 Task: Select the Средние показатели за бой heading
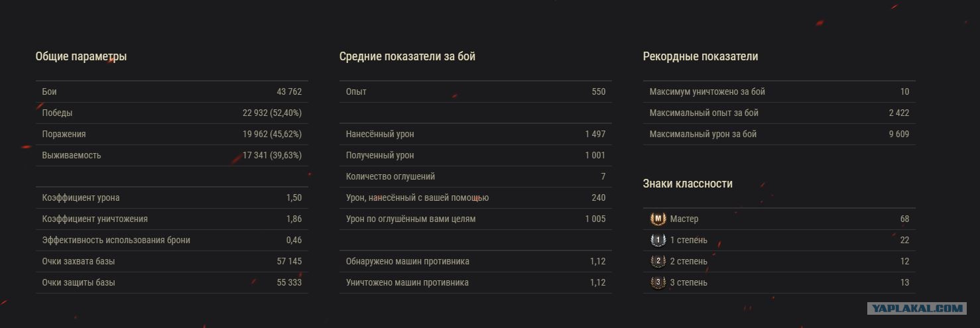pyautogui.click(x=407, y=57)
